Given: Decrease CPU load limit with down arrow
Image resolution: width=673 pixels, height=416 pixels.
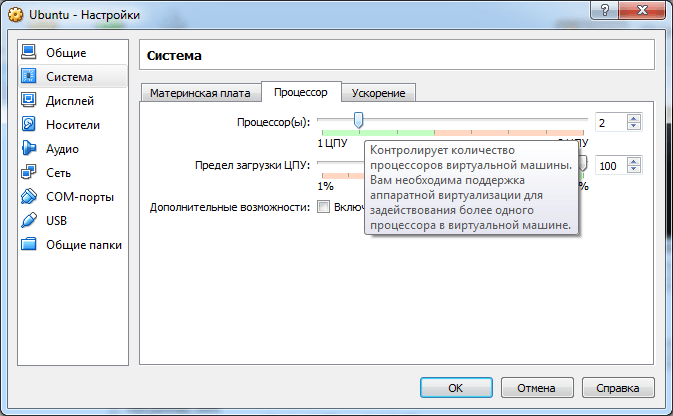Looking at the screenshot, I should pyautogui.click(x=634, y=169).
